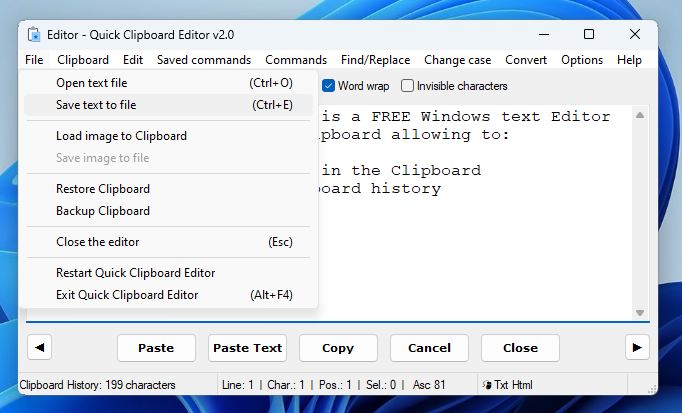Viewport: 682px width, 413px height.
Task: Go to next clipboard entry with right arrow
Action: pyautogui.click(x=637, y=348)
